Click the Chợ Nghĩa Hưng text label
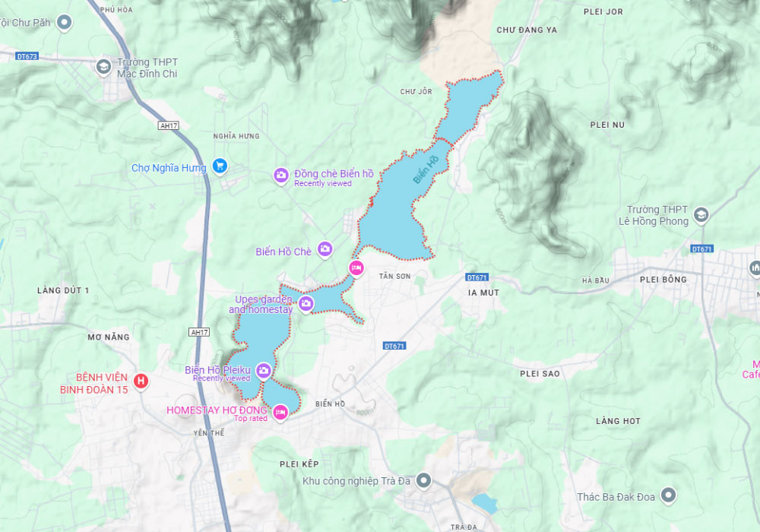Viewport: 760px width, 532px height. pos(169,168)
